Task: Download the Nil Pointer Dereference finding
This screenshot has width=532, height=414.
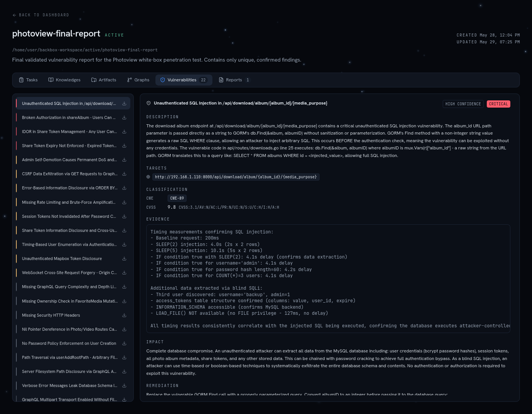Action: [124, 329]
